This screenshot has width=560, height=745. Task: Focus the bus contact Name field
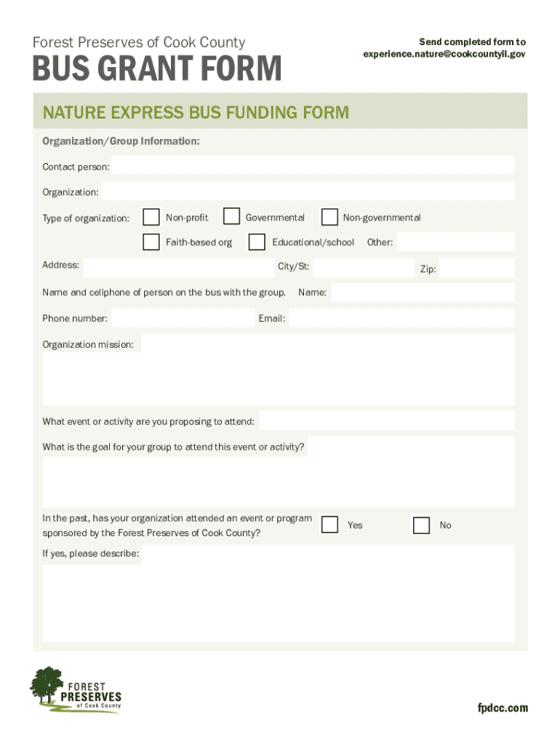pyautogui.click(x=422, y=292)
